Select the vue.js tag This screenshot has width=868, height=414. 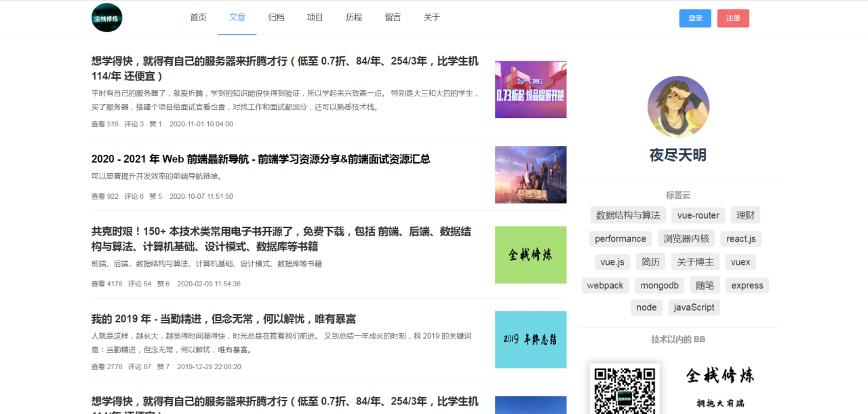[x=612, y=262]
